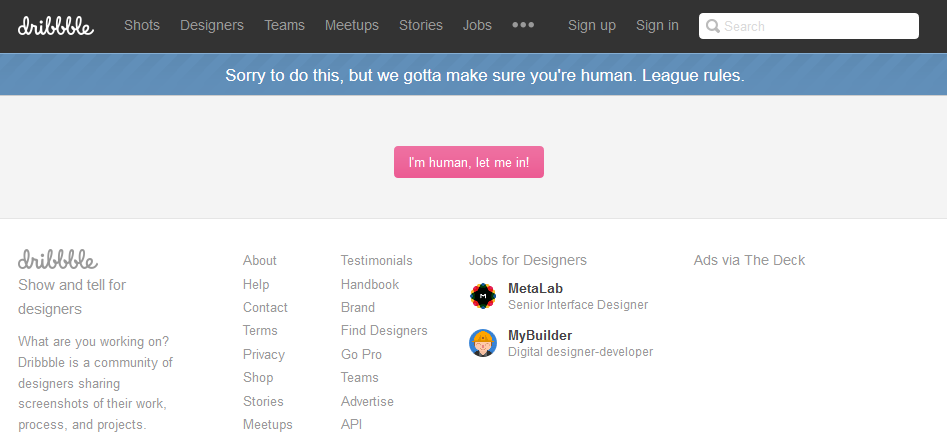Go to Designers in top navigation
The image size is (947, 445).
[212, 25]
